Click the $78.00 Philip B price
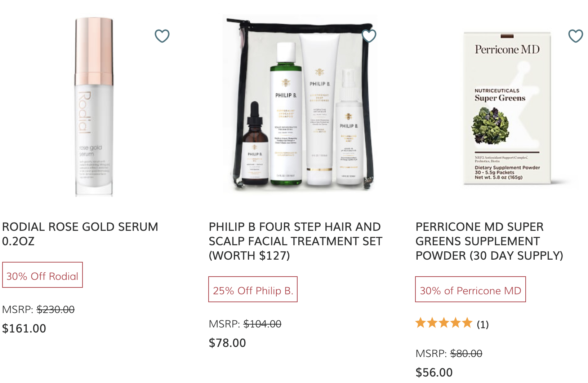Viewport: 588px width, 383px height. pyautogui.click(x=227, y=343)
